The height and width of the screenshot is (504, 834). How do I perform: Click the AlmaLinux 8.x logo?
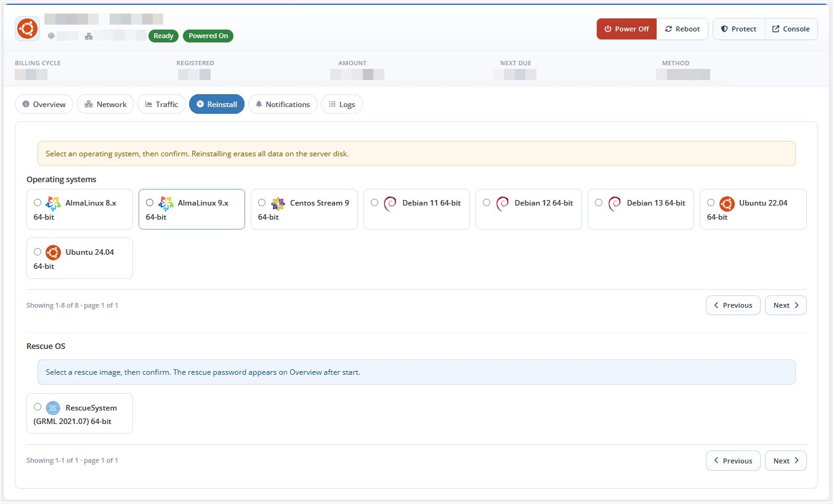(54, 204)
